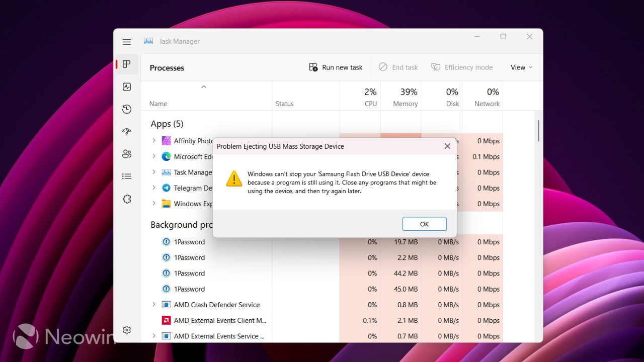The width and height of the screenshot is (644, 362).
Task: Select the 'AMD External Events Client M...' row
Action: [322, 320]
